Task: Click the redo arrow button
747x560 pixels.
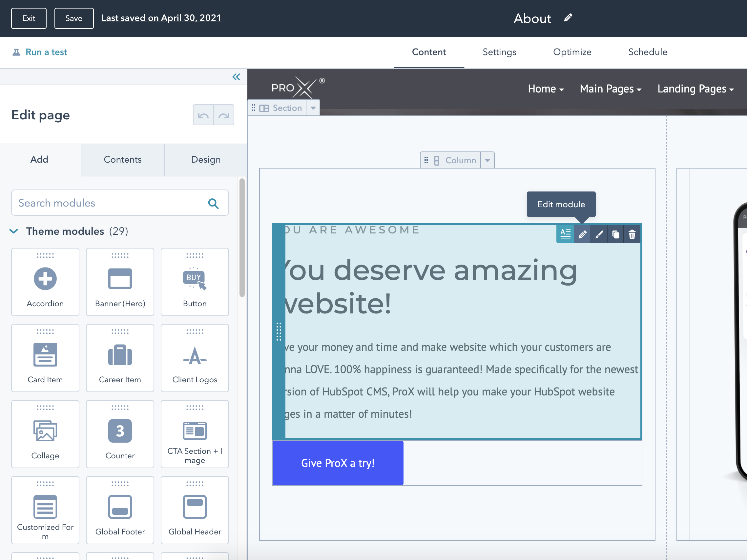Action: (x=223, y=115)
